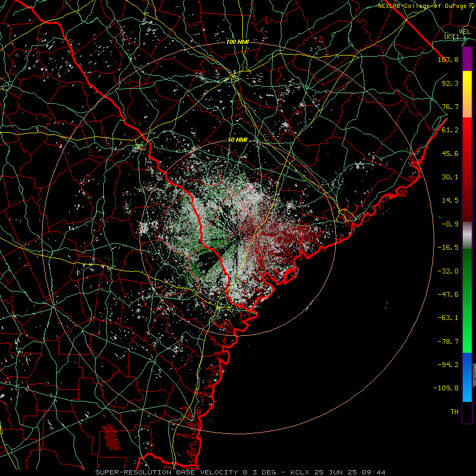The height and width of the screenshot is (476, 476).
Task: Click the KCLX station identifier in the caption
Action: [301, 472]
